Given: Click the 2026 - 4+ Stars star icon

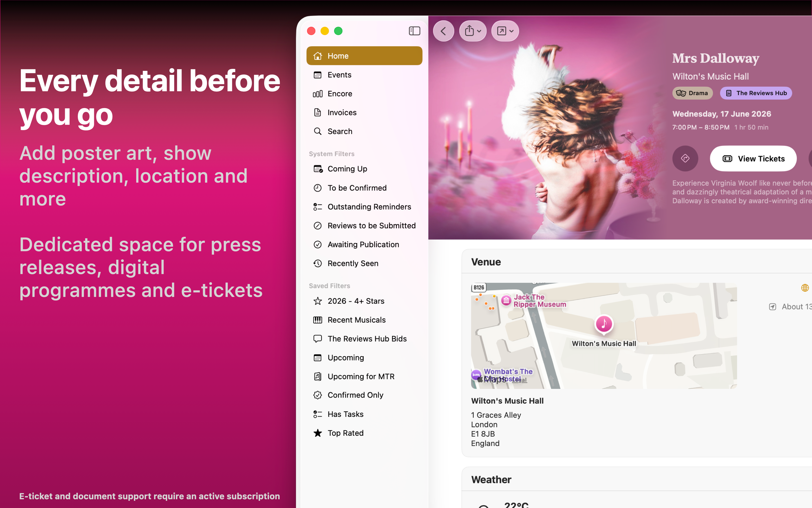Looking at the screenshot, I should coord(317,301).
